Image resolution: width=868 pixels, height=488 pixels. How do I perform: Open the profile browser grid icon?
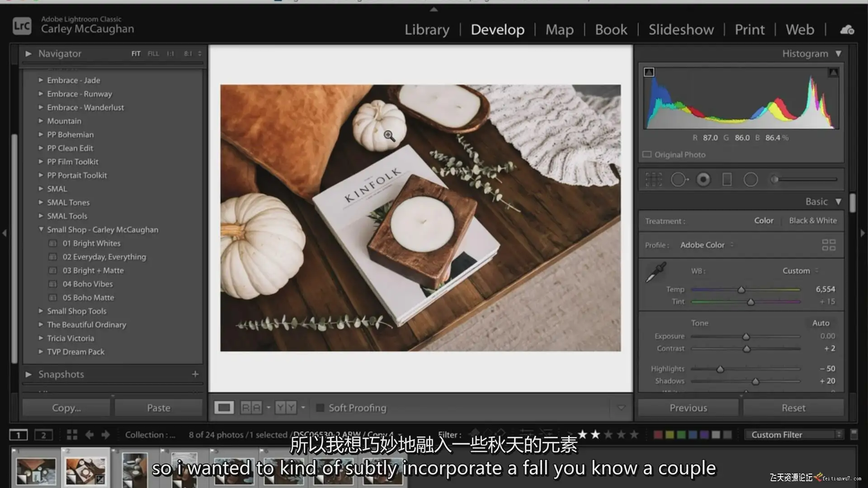[828, 245]
